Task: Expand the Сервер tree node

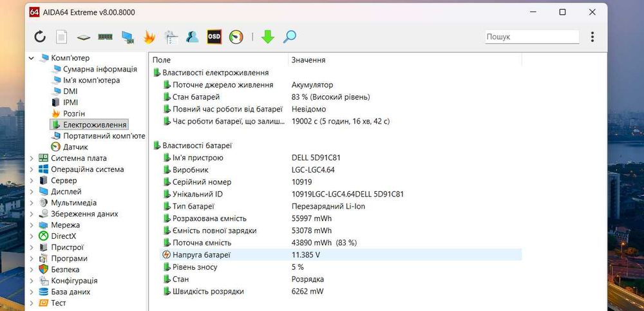Action: [x=32, y=180]
